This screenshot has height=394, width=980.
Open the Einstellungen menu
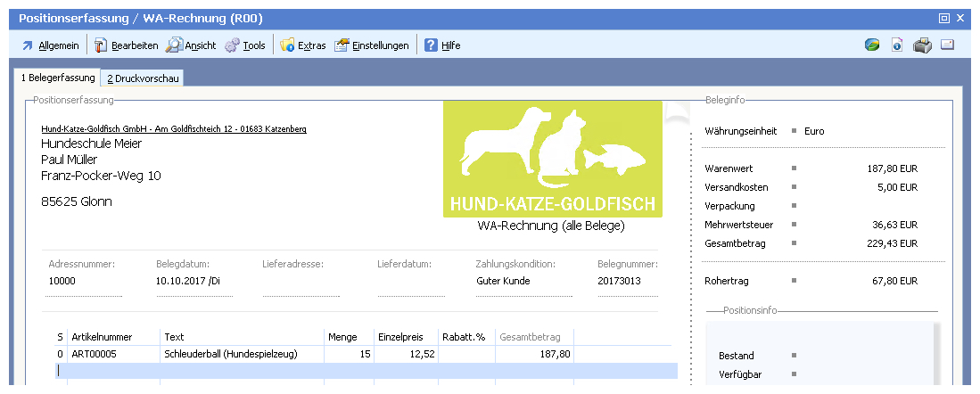pyautogui.click(x=372, y=45)
